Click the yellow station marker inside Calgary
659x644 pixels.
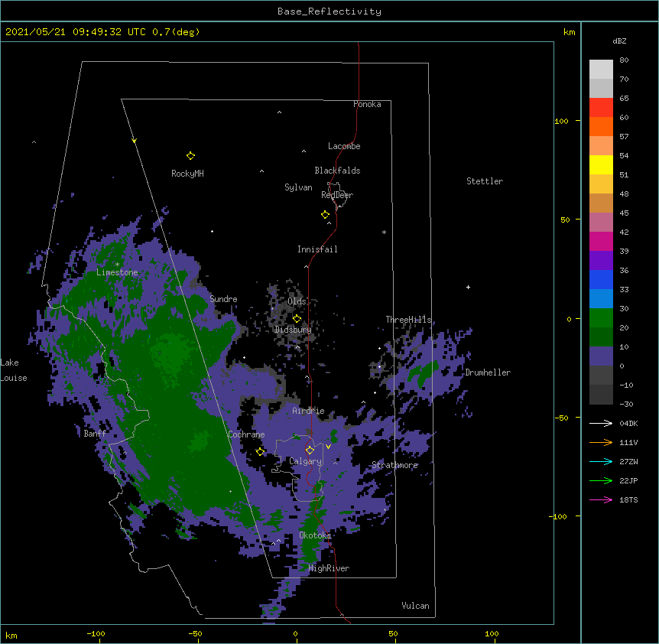[x=310, y=450]
